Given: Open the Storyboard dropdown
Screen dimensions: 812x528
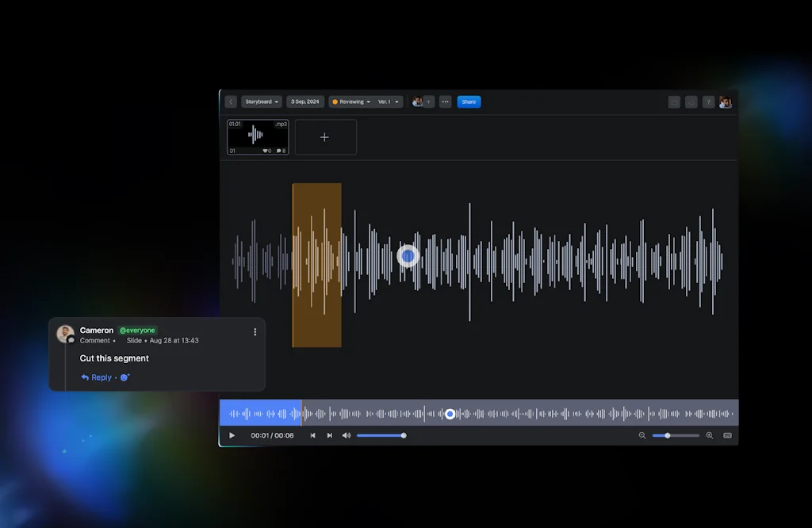Looking at the screenshot, I should pos(262,101).
